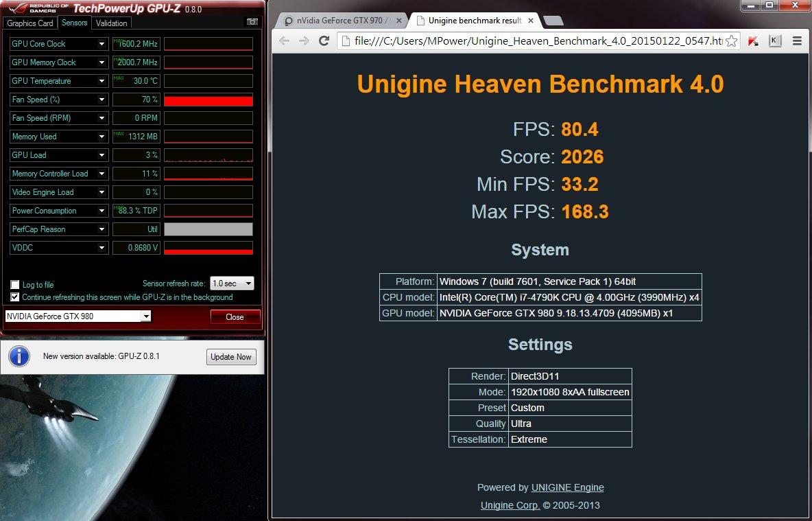
Task: Click the Quality Ultra cell
Action: point(570,424)
